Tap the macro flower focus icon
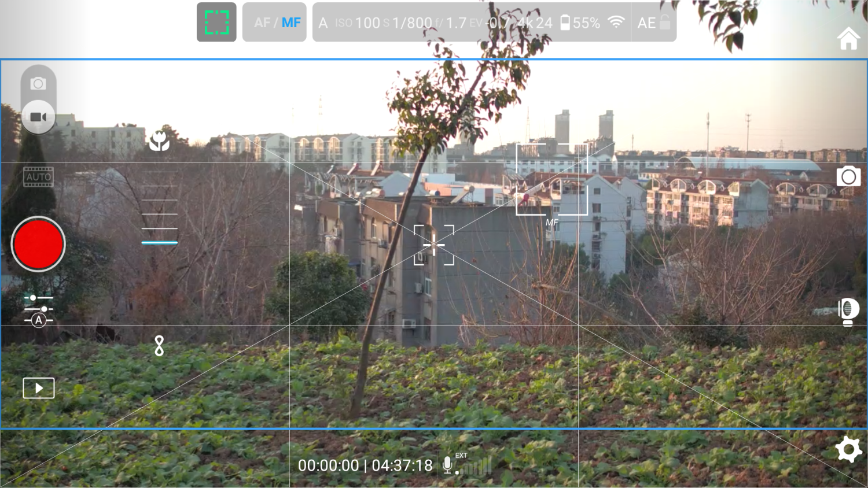Image resolution: width=868 pixels, height=488 pixels. click(159, 141)
